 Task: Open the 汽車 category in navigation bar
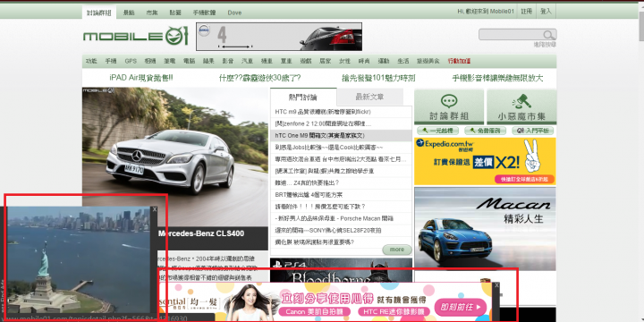(x=247, y=61)
